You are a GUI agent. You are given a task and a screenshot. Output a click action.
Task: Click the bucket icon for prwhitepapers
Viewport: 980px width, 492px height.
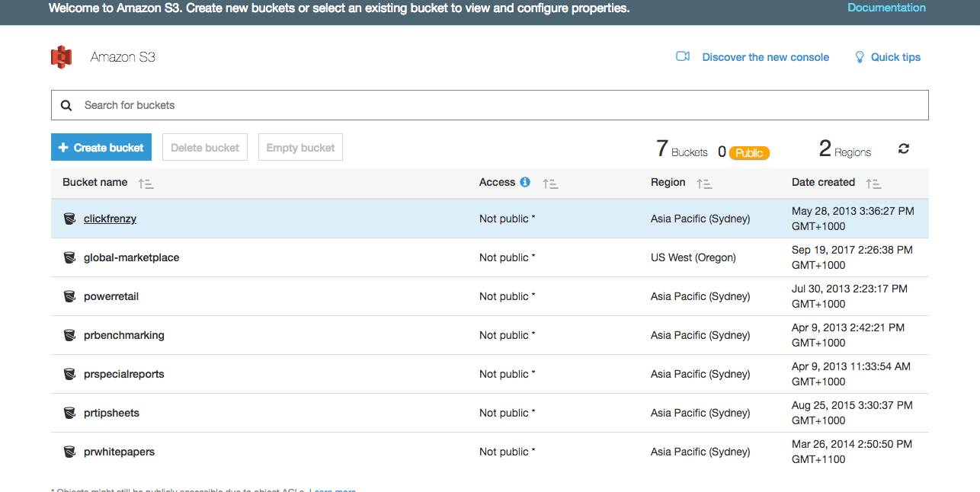click(69, 452)
